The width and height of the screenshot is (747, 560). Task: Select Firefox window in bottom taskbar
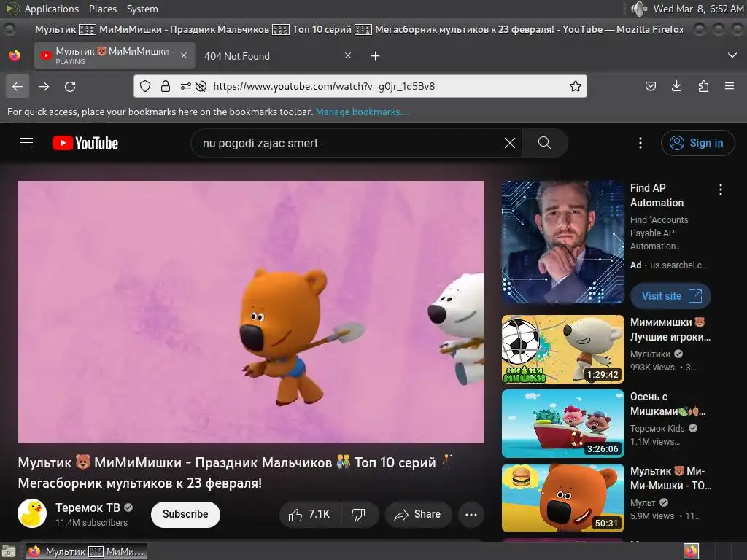(86, 551)
